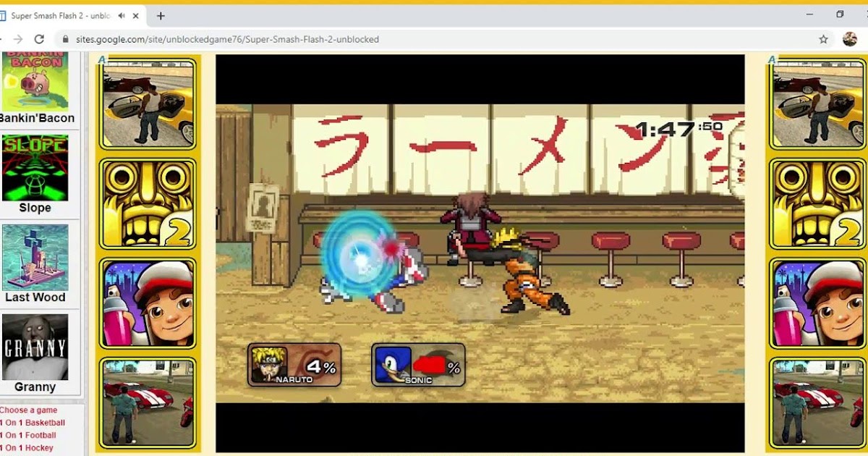868x456 pixels.
Task: Click the Slope text link
Action: (x=35, y=208)
